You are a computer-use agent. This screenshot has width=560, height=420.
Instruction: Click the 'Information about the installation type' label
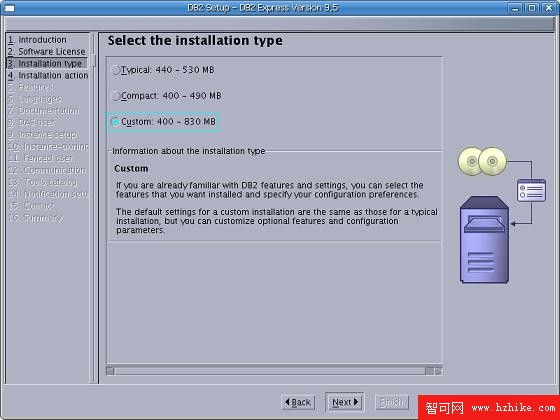(x=189, y=151)
